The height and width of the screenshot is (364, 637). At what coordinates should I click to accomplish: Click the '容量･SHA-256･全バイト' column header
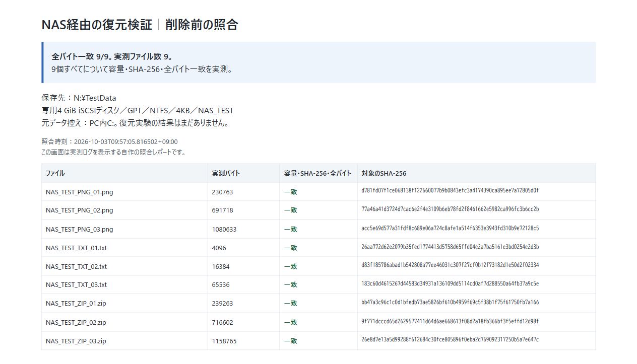click(x=318, y=173)
